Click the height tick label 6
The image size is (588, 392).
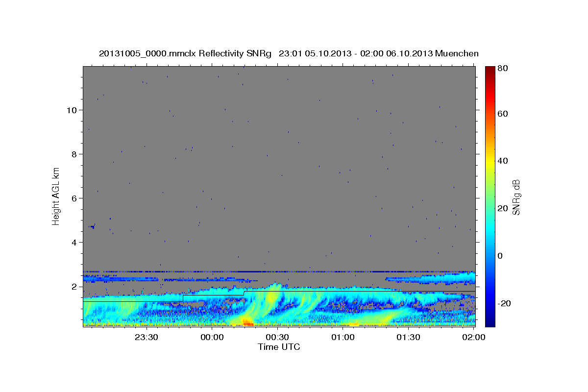(73, 198)
